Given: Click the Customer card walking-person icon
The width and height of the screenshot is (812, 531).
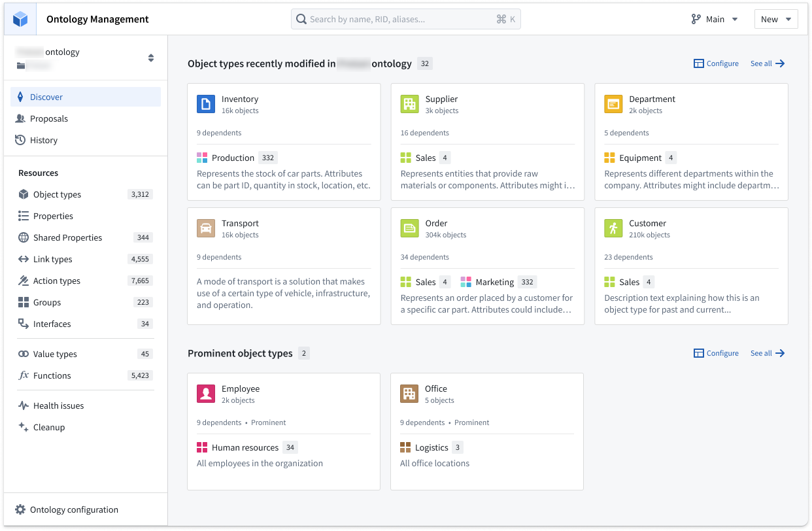Looking at the screenshot, I should click(613, 228).
